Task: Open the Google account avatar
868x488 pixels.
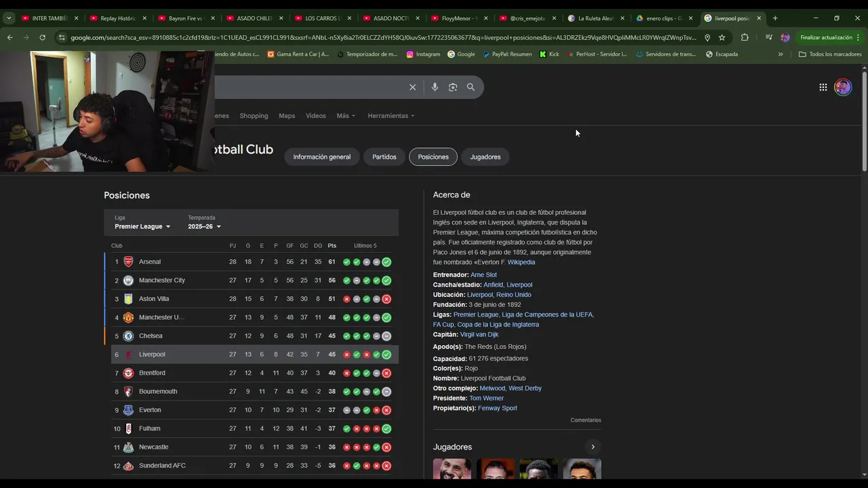Action: click(843, 87)
